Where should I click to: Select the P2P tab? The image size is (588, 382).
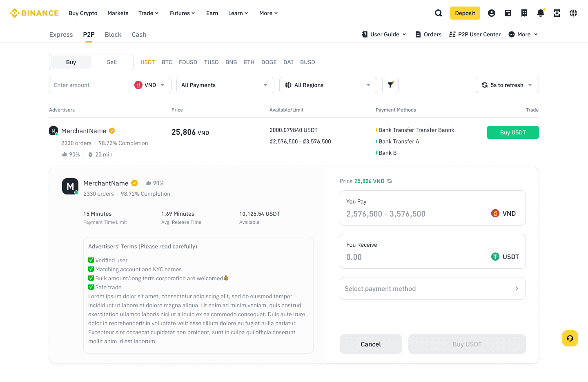click(x=89, y=34)
